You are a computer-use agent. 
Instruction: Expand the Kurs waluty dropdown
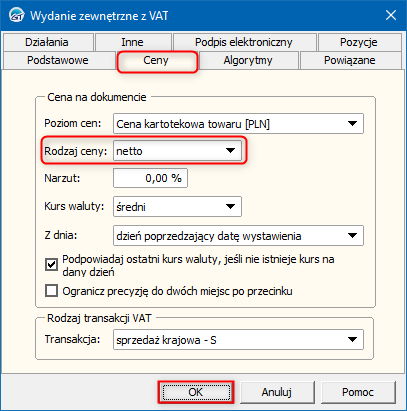pos(177,207)
